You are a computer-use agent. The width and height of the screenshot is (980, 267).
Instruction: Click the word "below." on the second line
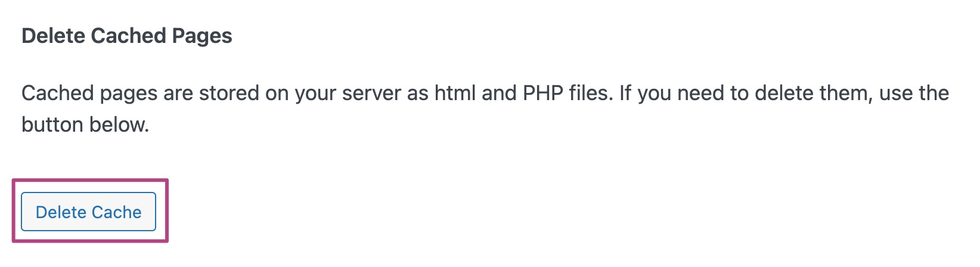pos(119,125)
